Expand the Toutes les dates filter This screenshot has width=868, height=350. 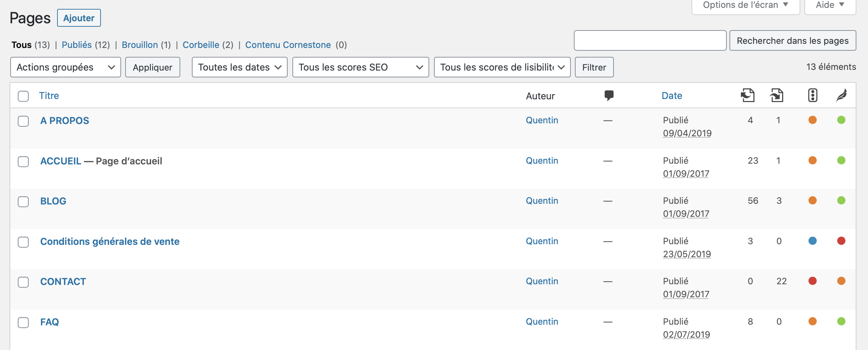coord(240,67)
